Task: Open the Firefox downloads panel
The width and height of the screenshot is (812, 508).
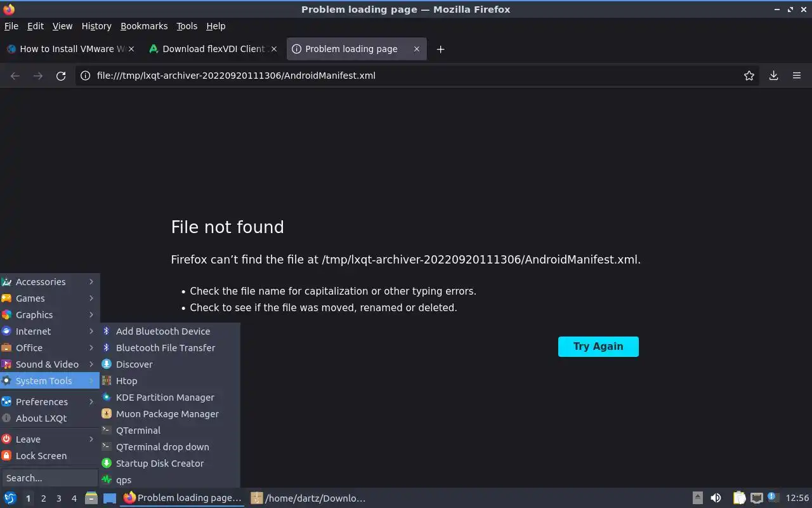Action: click(774, 76)
